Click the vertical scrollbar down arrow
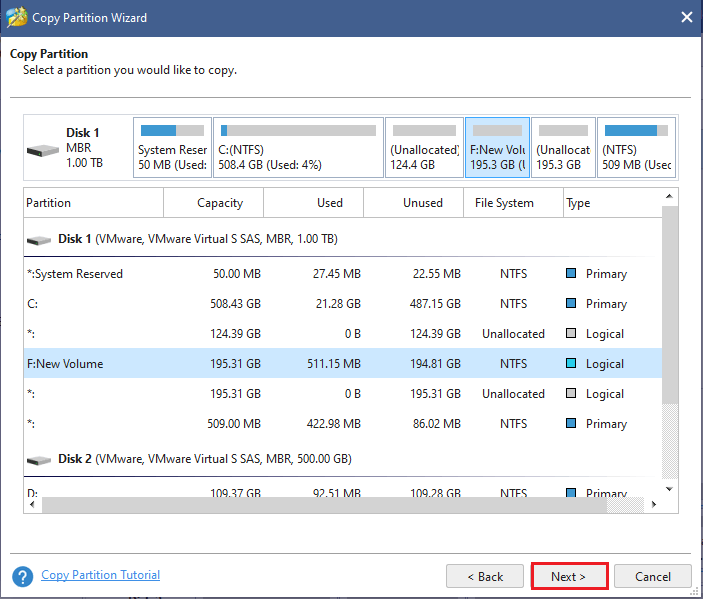 point(670,489)
